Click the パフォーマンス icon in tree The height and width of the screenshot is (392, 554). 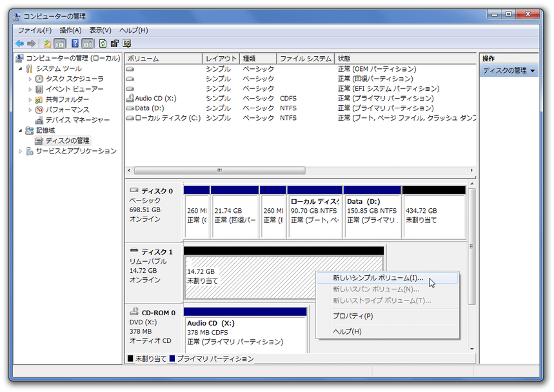coord(39,110)
